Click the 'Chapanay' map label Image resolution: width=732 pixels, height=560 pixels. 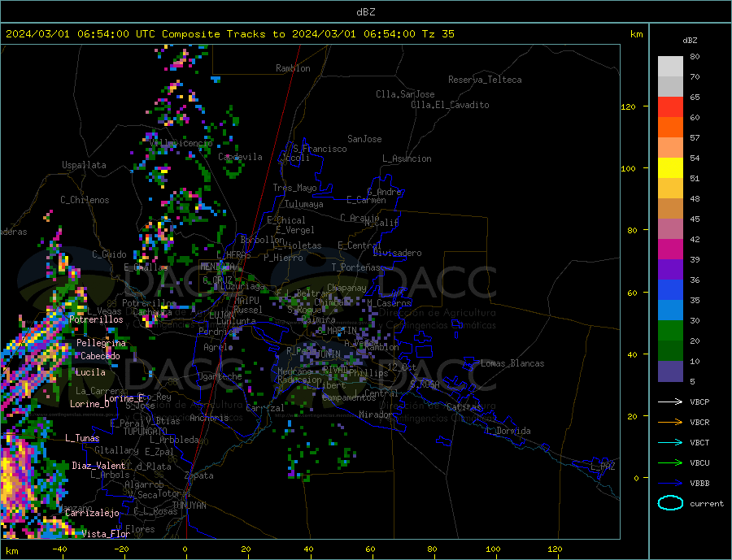[346, 288]
